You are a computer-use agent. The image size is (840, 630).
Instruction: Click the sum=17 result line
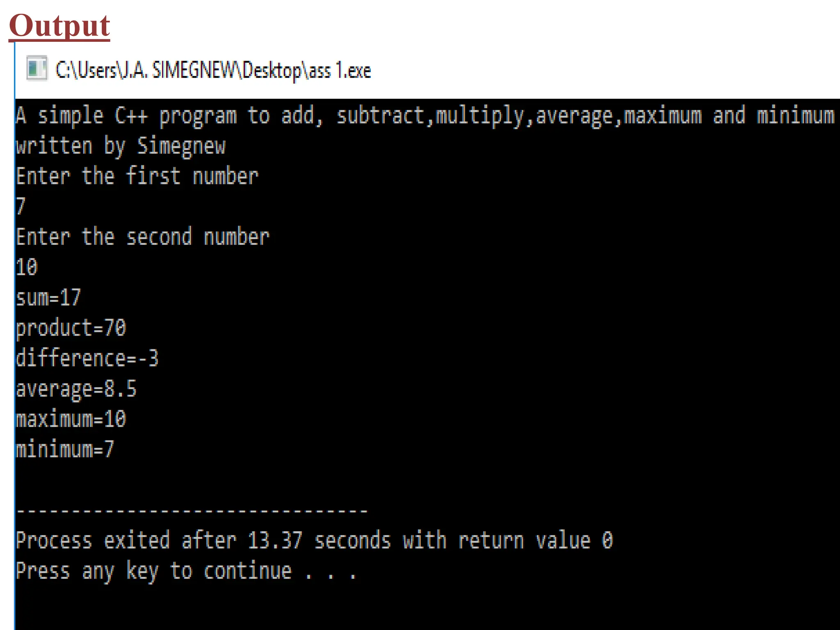pyautogui.click(x=48, y=297)
